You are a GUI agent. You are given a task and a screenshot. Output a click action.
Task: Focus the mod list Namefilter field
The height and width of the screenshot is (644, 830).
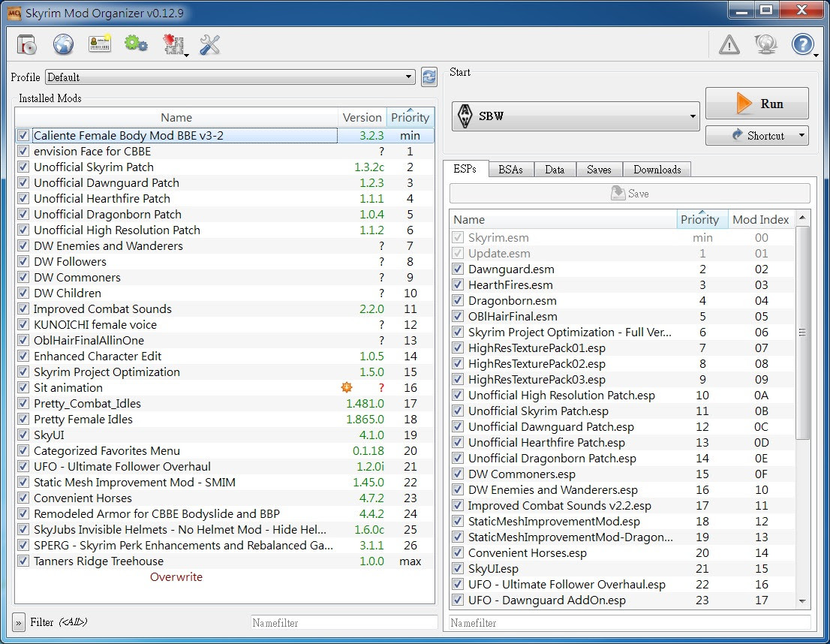(344, 623)
